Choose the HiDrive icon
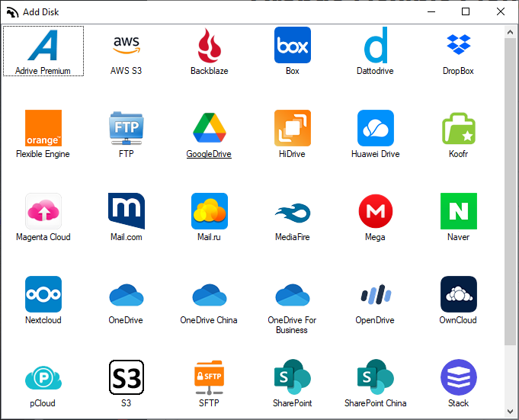The width and height of the screenshot is (519, 420). [x=292, y=128]
